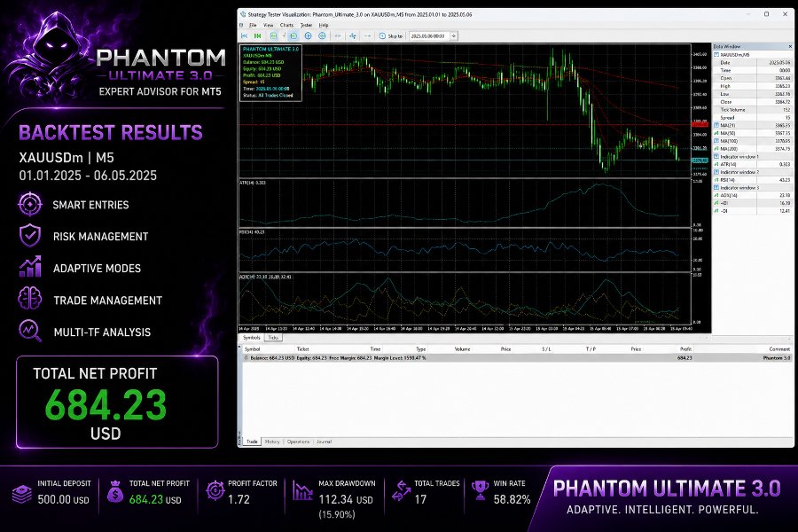Click the ADX(14) indicator subwindow label
Screen dimensions: 798x532
pos(265,277)
